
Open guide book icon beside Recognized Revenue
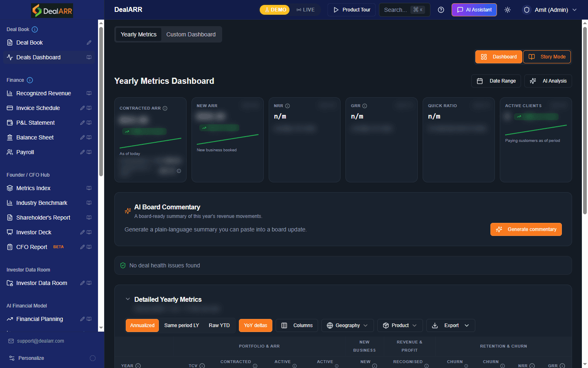point(89,93)
